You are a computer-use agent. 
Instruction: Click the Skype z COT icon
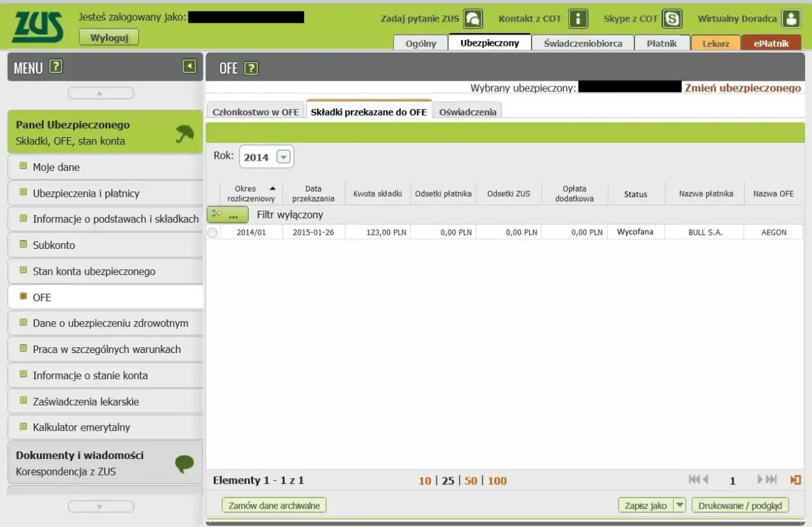(672, 18)
